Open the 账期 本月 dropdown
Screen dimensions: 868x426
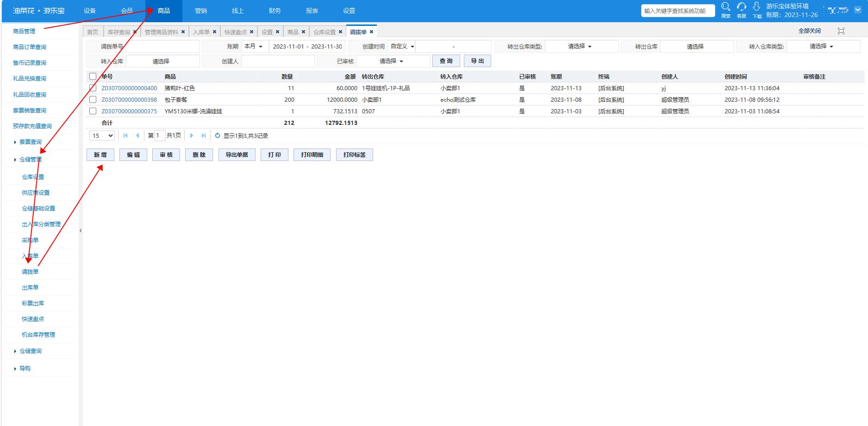[x=254, y=46]
